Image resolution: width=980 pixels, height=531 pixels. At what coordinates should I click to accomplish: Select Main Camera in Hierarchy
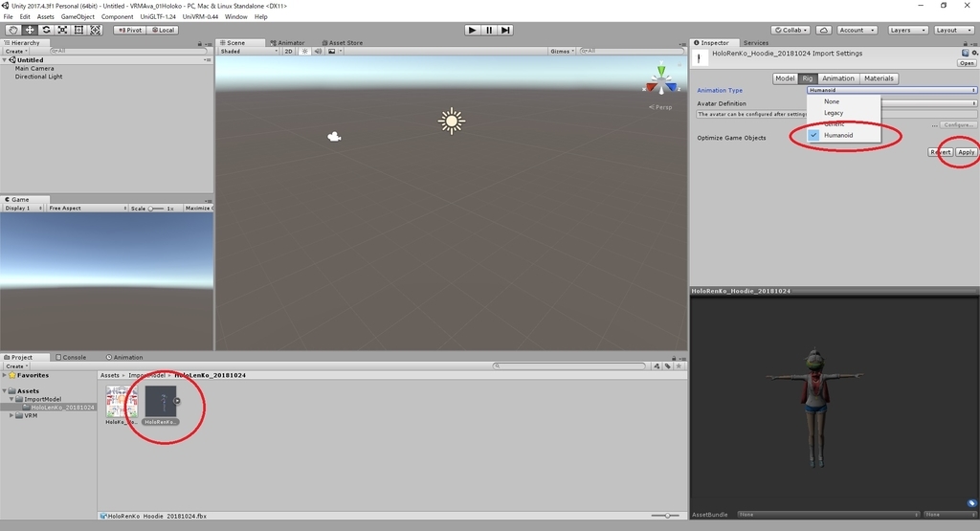click(34, 68)
